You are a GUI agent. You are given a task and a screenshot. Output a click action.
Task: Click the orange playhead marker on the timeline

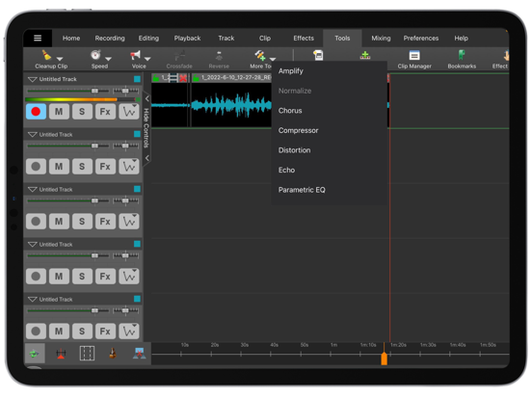385,359
